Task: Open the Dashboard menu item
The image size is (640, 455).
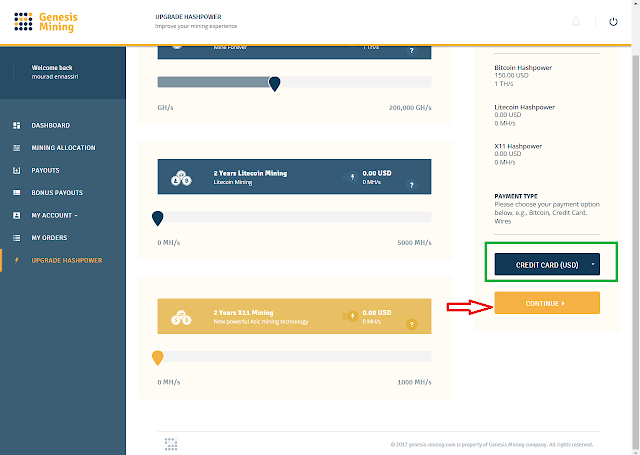Action: tap(51, 125)
